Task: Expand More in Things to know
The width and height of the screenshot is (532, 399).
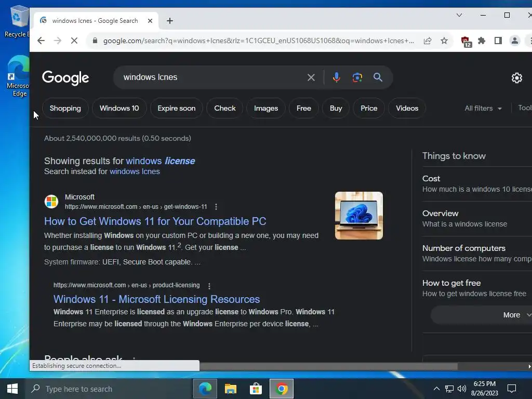Action: [x=483, y=315]
